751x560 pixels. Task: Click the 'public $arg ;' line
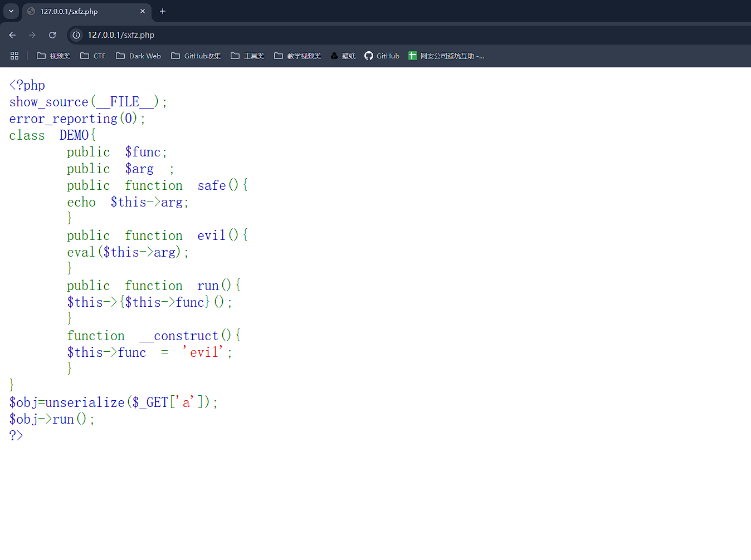coord(120,169)
